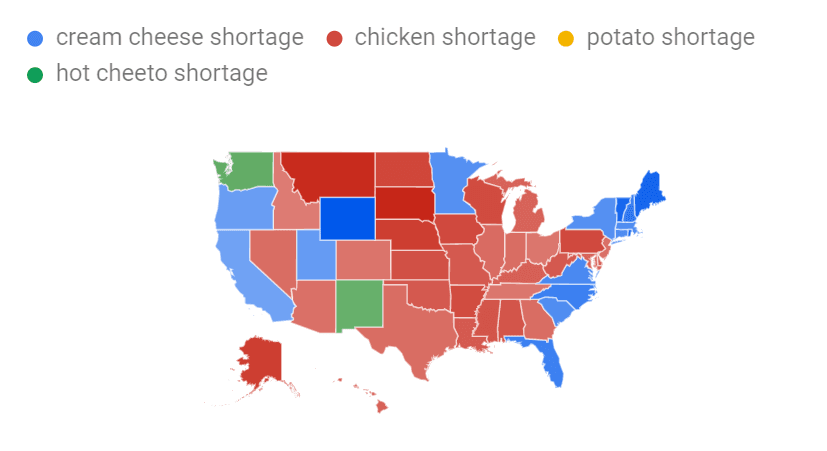The image size is (827, 451).
Task: Click the red chicken shortage legend dot
Action: click(334, 39)
